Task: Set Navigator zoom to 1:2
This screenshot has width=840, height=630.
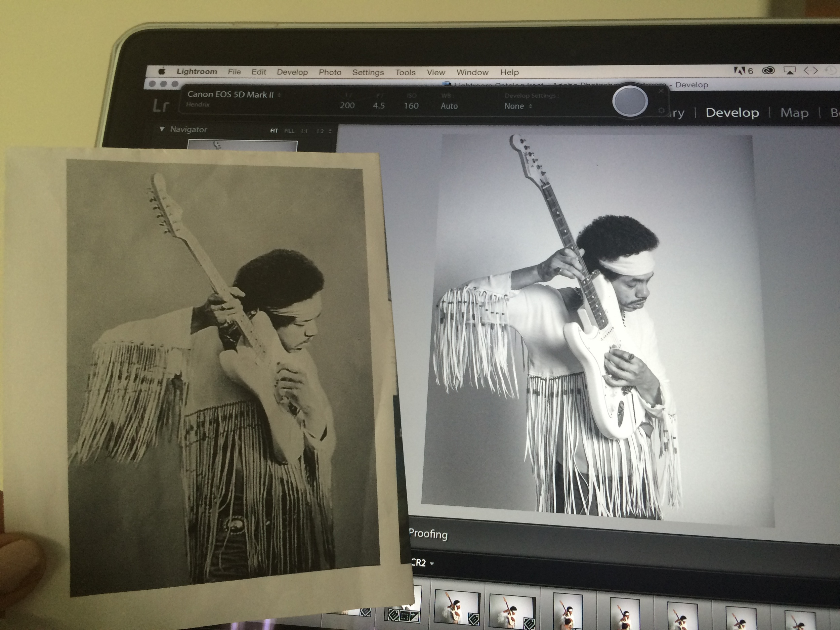Action: coord(320,131)
